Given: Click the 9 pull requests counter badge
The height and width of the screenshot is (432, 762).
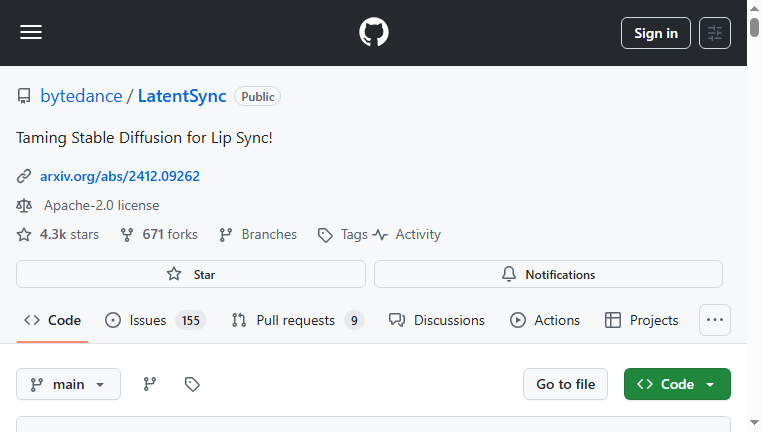Looking at the screenshot, I should [354, 320].
